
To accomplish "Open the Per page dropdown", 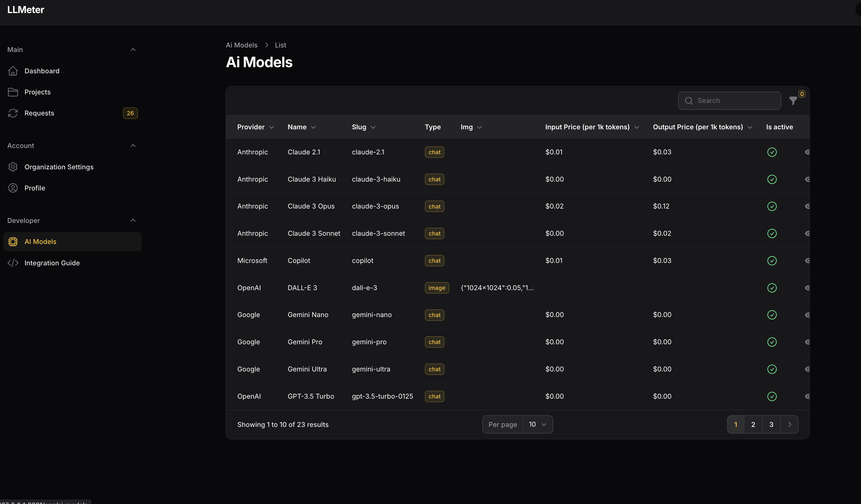I will pos(537,424).
